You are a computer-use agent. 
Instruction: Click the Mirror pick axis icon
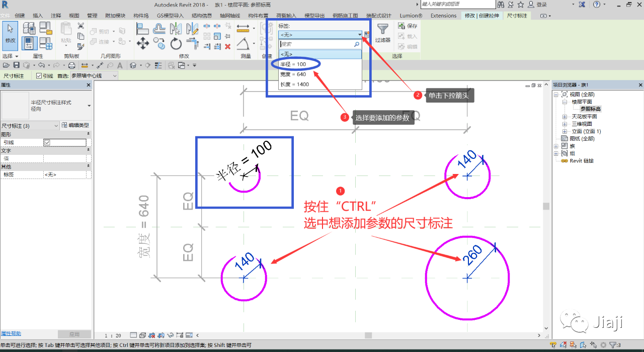pyautogui.click(x=176, y=29)
